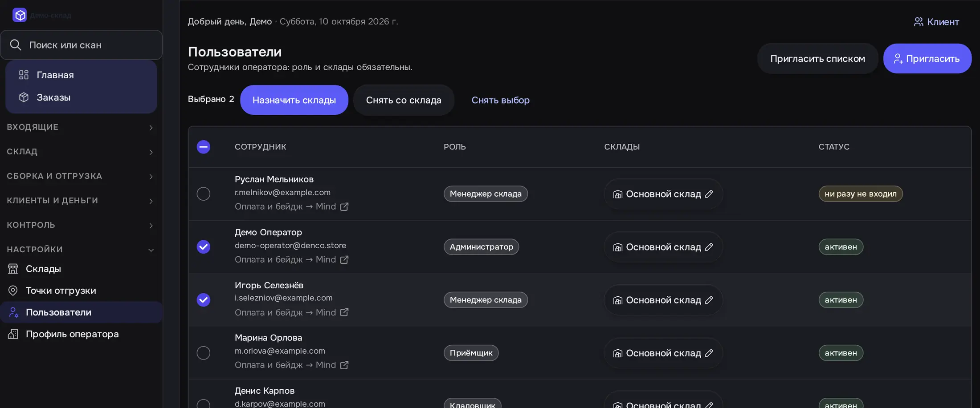
Task: Click the Заказы box icon
Action: point(24,97)
